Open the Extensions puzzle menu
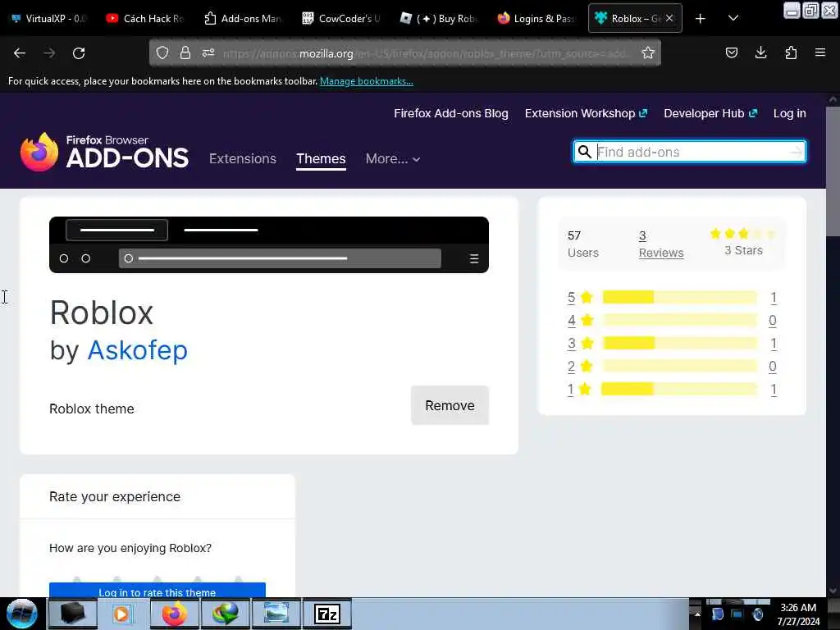This screenshot has width=840, height=630. [791, 52]
